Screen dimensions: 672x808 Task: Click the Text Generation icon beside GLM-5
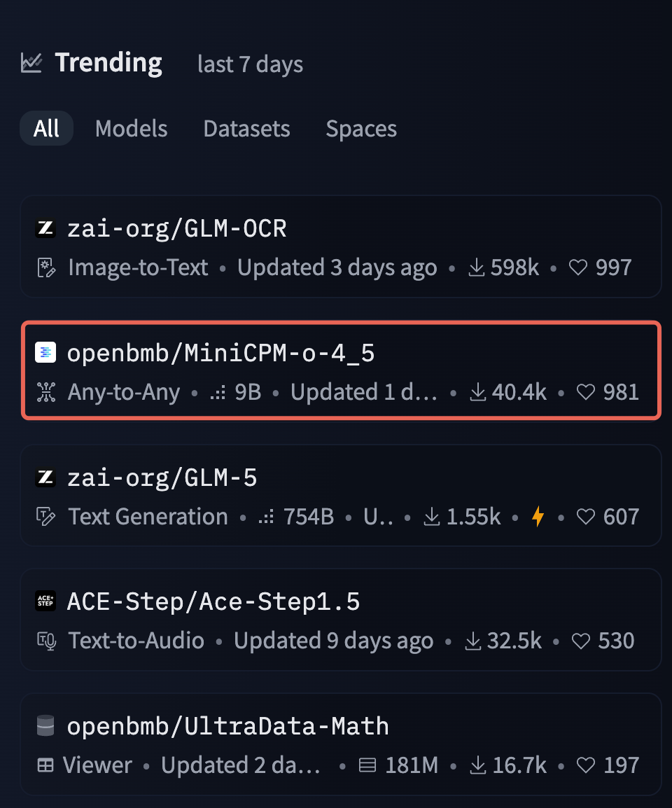click(x=45, y=516)
